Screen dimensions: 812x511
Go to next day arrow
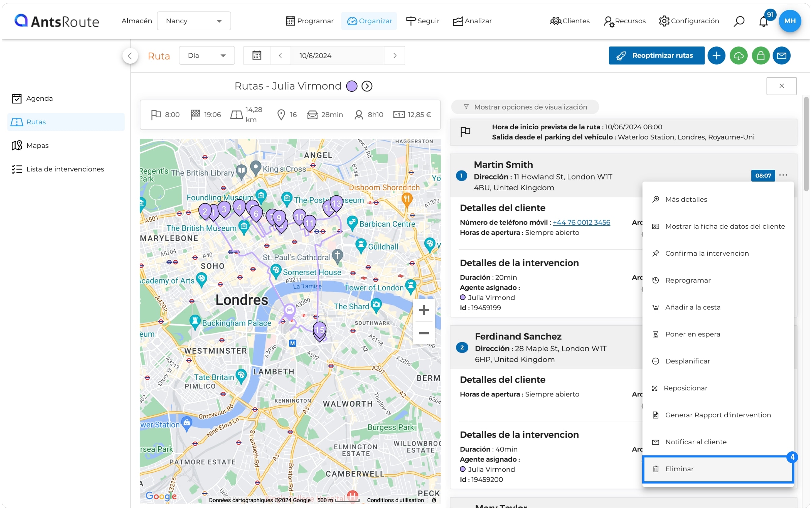tap(395, 56)
